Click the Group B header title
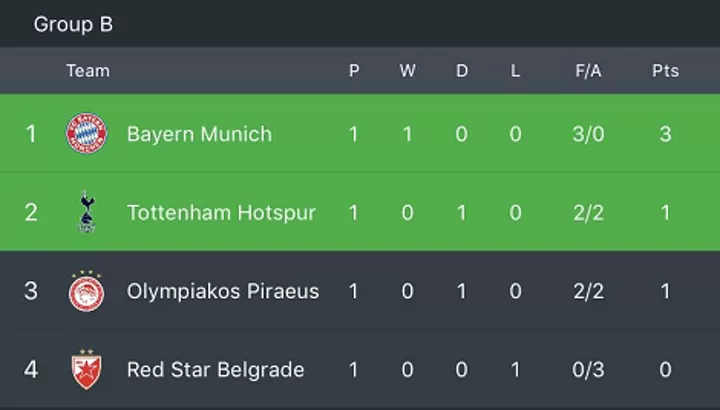This screenshot has height=410, width=720. [73, 24]
